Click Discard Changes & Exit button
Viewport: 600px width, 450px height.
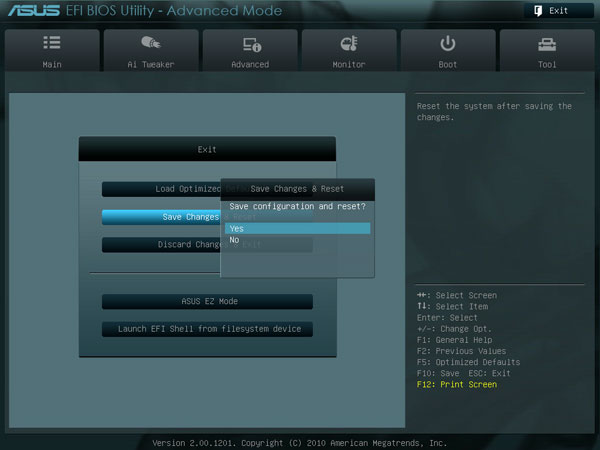click(161, 245)
